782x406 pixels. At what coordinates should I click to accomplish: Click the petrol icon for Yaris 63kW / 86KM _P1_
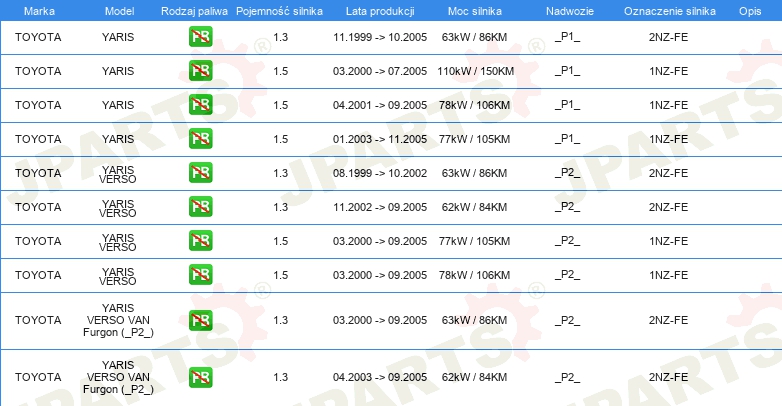pos(200,37)
